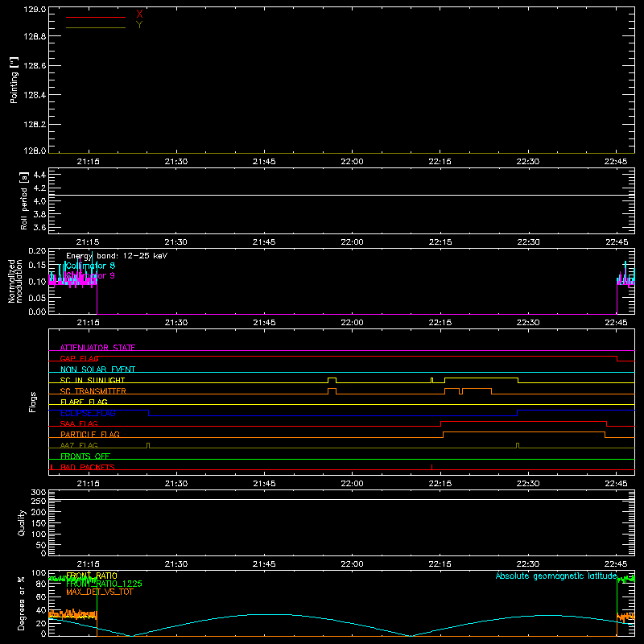Click the 'Y' legend label
The image size is (644, 644).
[139, 25]
